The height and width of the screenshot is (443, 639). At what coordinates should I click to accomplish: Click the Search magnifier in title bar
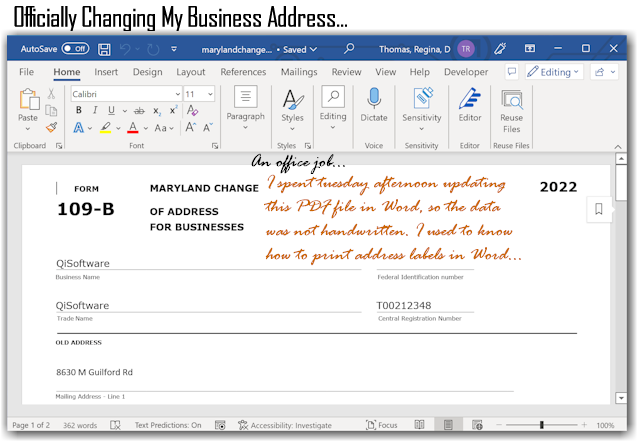[349, 49]
